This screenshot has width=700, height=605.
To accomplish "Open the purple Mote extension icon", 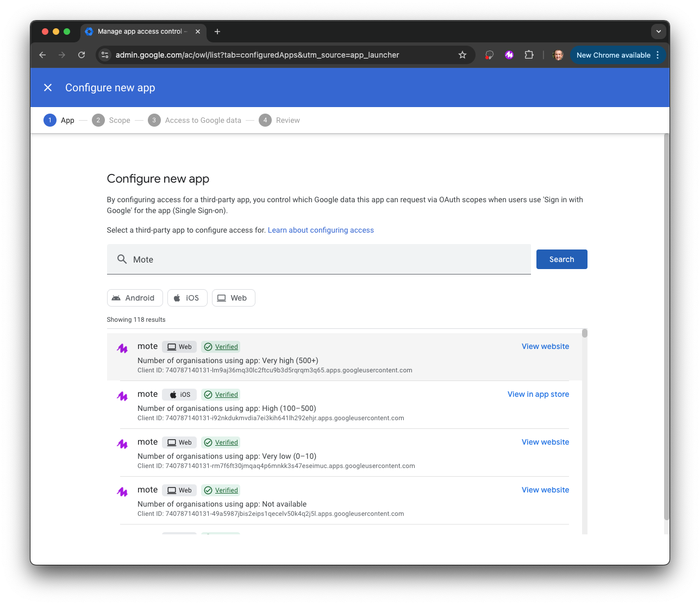I will tap(509, 55).
